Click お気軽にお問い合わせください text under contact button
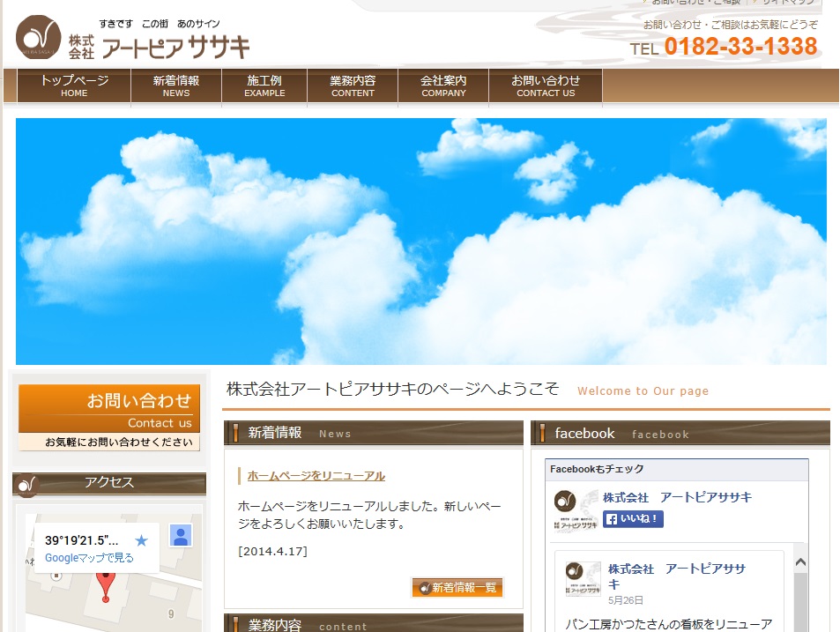The width and height of the screenshot is (840, 632). 118,442
